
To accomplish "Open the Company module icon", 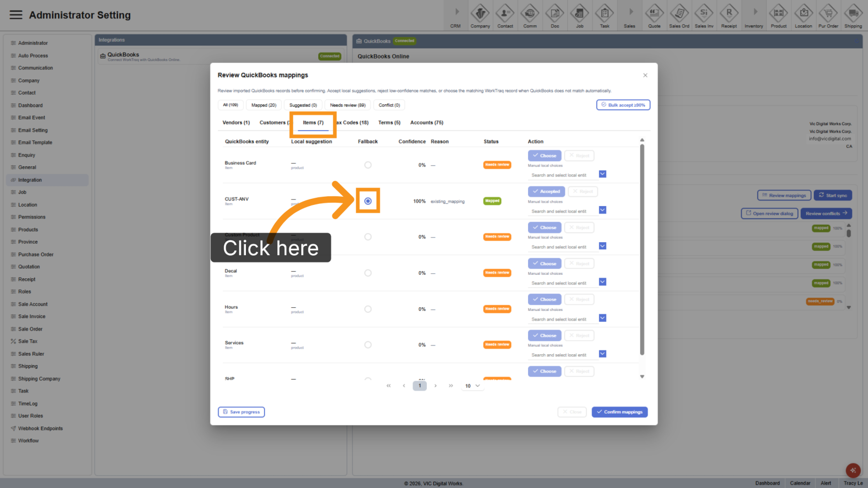I will pyautogui.click(x=480, y=15).
